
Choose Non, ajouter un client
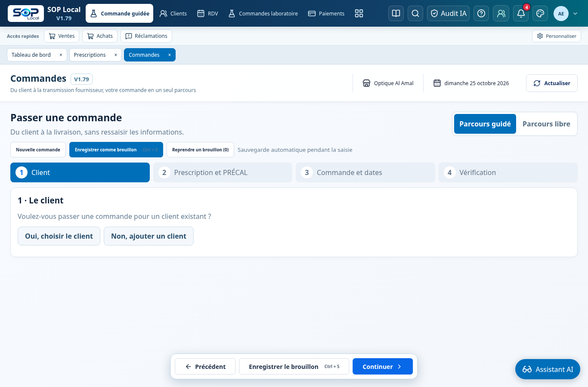click(149, 236)
